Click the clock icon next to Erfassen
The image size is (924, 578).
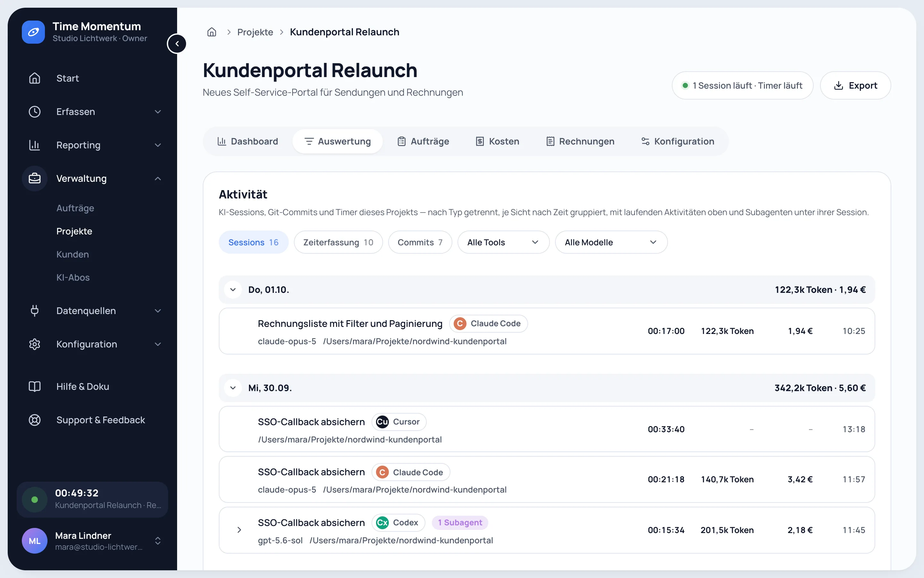coord(35,112)
